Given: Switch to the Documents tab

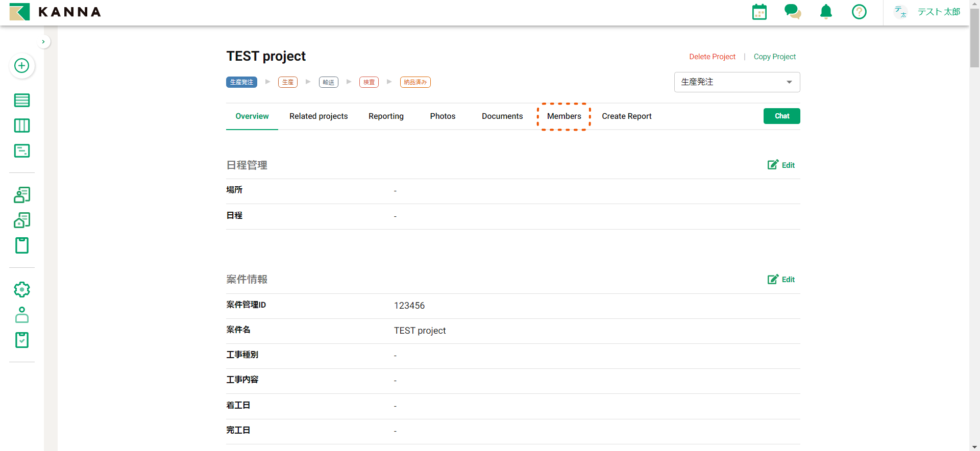Looking at the screenshot, I should pos(502,116).
